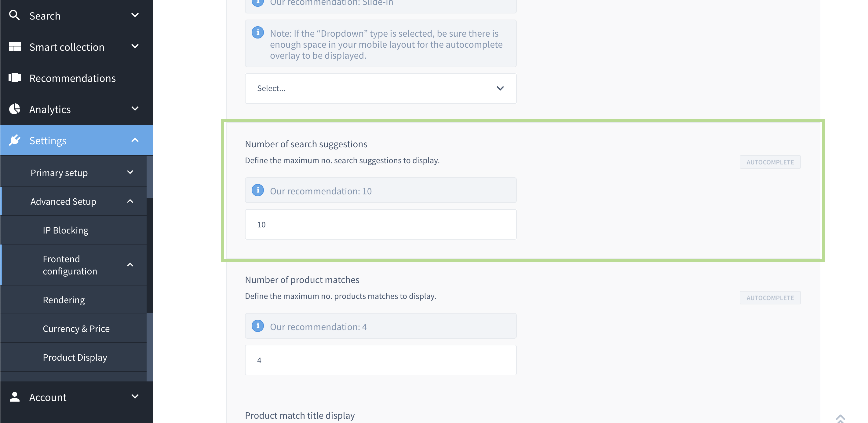Click the Account person icon
This screenshot has width=868, height=423.
tap(15, 397)
